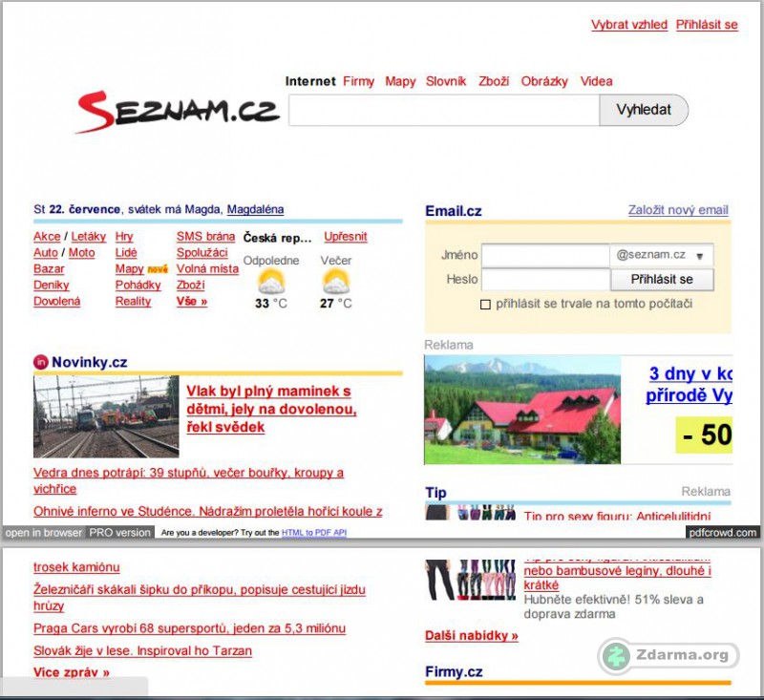Select the Internet search tab
Viewport: 764px width, 700px height.
[x=310, y=81]
